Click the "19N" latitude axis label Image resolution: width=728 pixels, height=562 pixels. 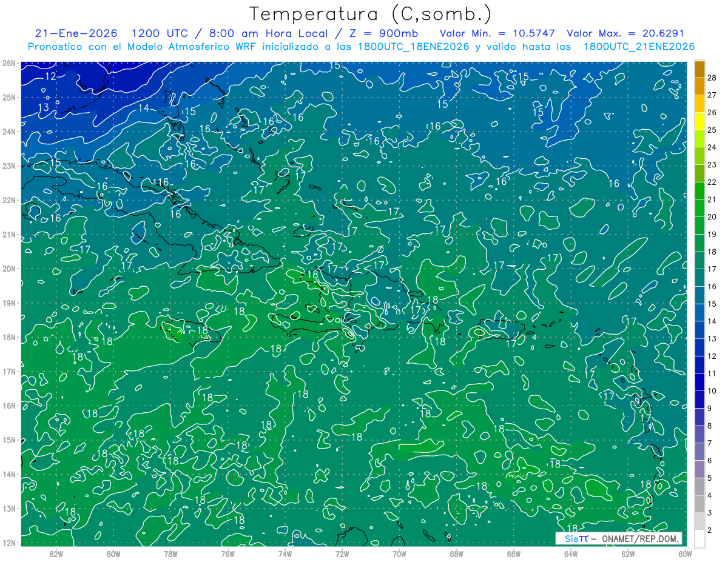(x=8, y=303)
